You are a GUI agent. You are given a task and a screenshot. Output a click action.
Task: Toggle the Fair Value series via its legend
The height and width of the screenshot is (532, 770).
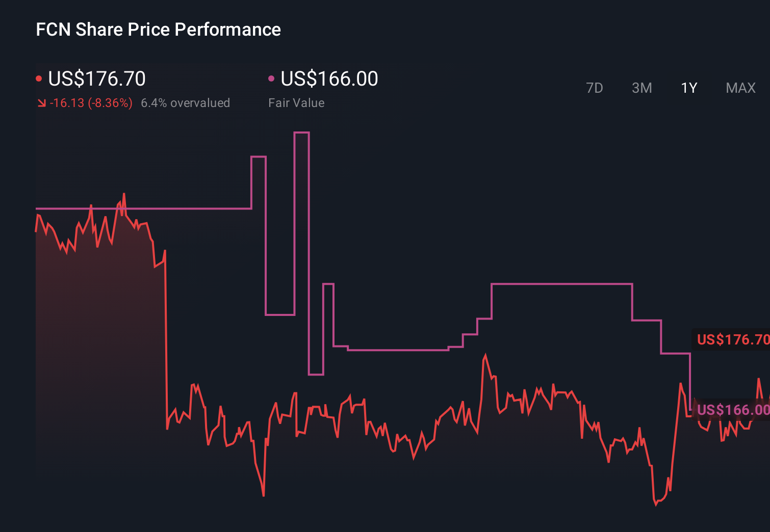pyautogui.click(x=329, y=79)
